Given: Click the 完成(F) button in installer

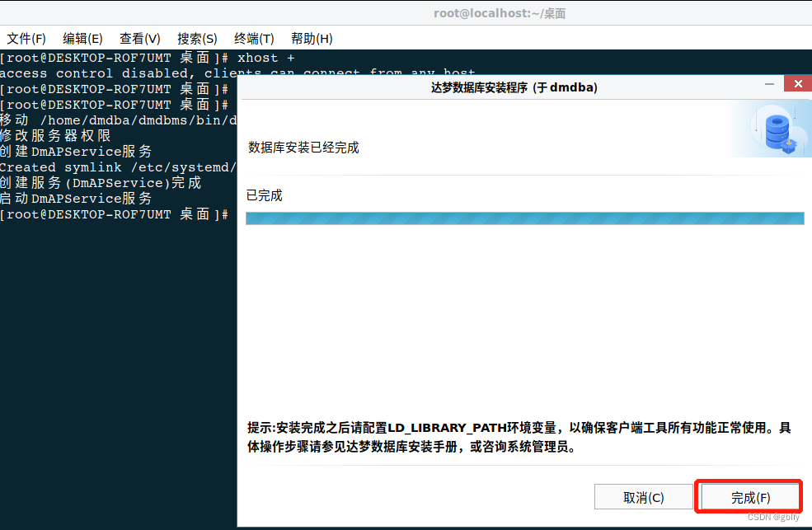Looking at the screenshot, I should click(x=750, y=497).
